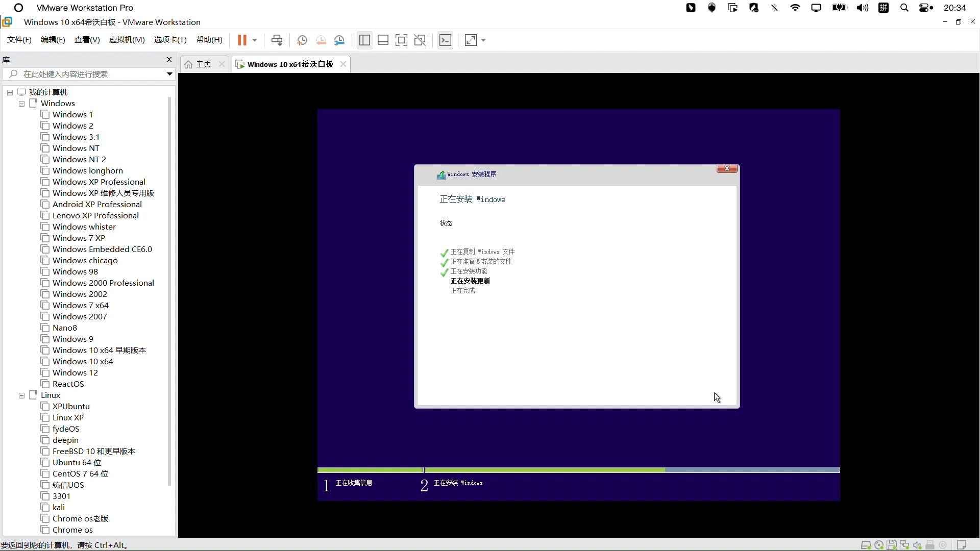Close the library panel
The width and height of the screenshot is (980, 551).
[x=169, y=60]
